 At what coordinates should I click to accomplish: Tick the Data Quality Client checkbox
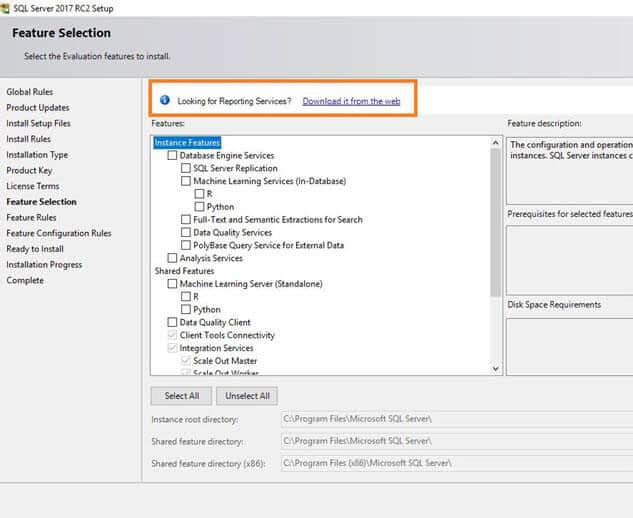172,322
